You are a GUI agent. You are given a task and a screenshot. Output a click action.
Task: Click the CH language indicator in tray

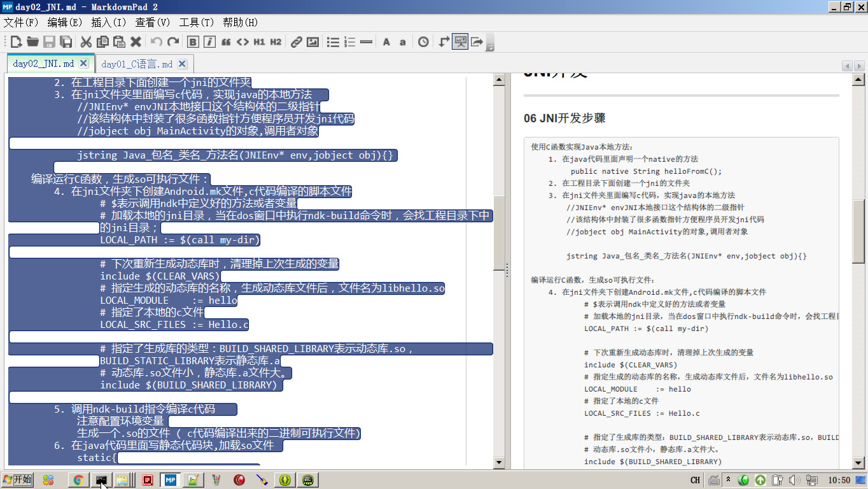[695, 480]
